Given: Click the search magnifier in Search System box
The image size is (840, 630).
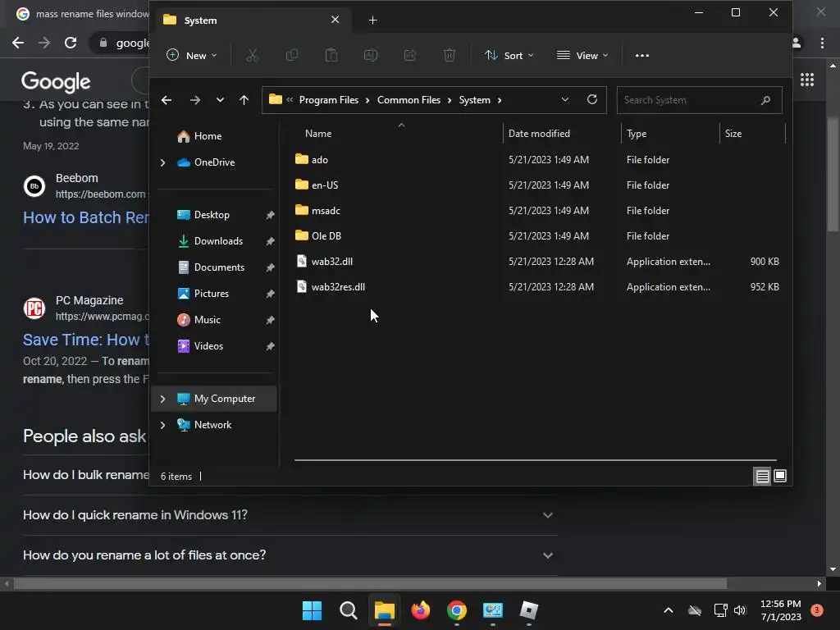Looking at the screenshot, I should tap(765, 100).
